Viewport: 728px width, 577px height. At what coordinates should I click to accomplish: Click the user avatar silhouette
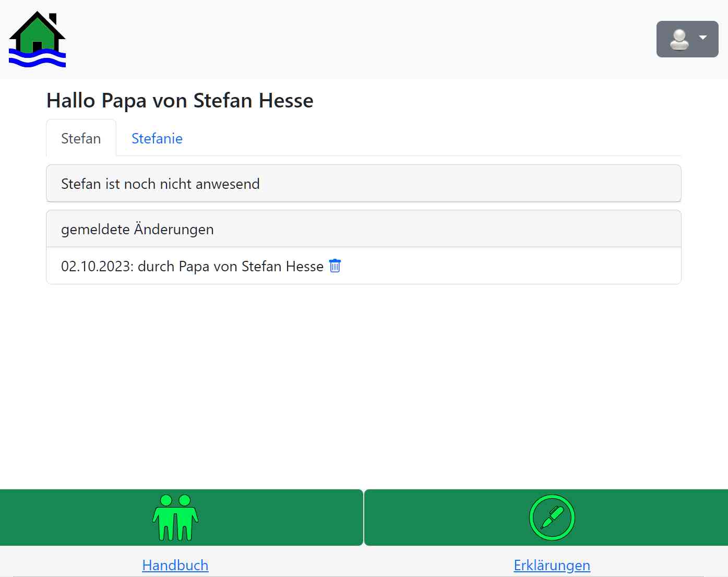click(x=679, y=39)
